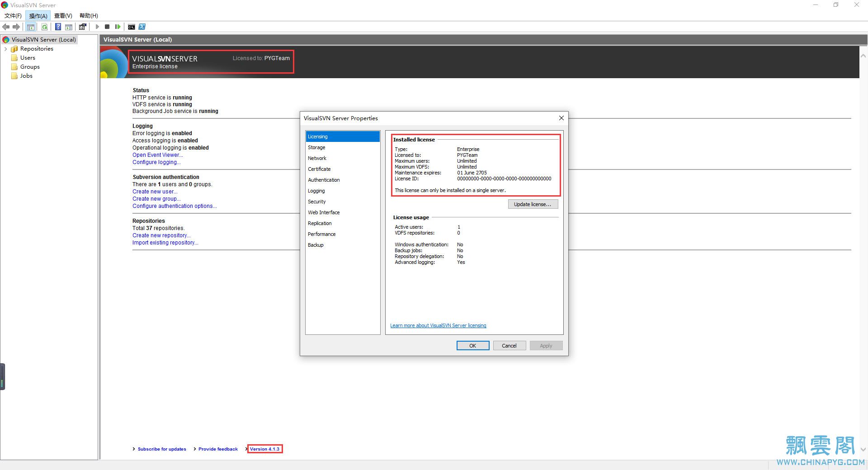Click the scroll-up arrow of the main pane
The width and height of the screenshot is (868, 470).
tap(863, 56)
